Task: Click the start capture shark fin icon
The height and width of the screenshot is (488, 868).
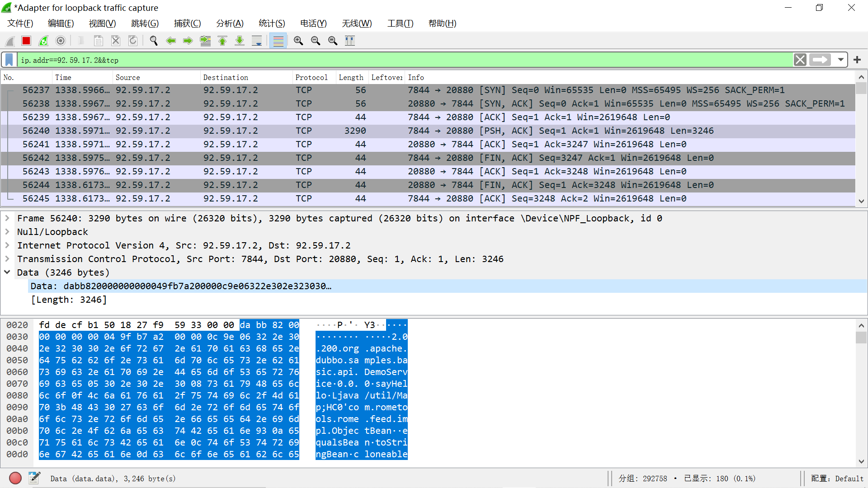Action: (9, 41)
